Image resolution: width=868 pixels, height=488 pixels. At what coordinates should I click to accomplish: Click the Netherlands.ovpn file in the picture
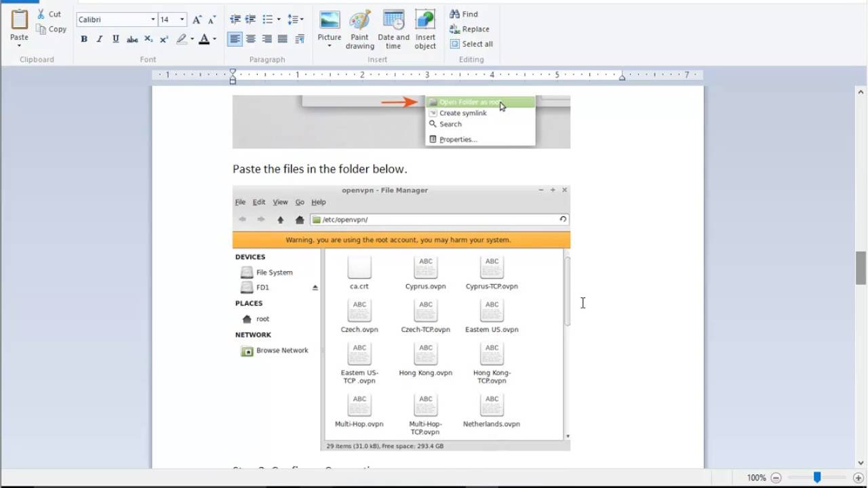click(492, 411)
